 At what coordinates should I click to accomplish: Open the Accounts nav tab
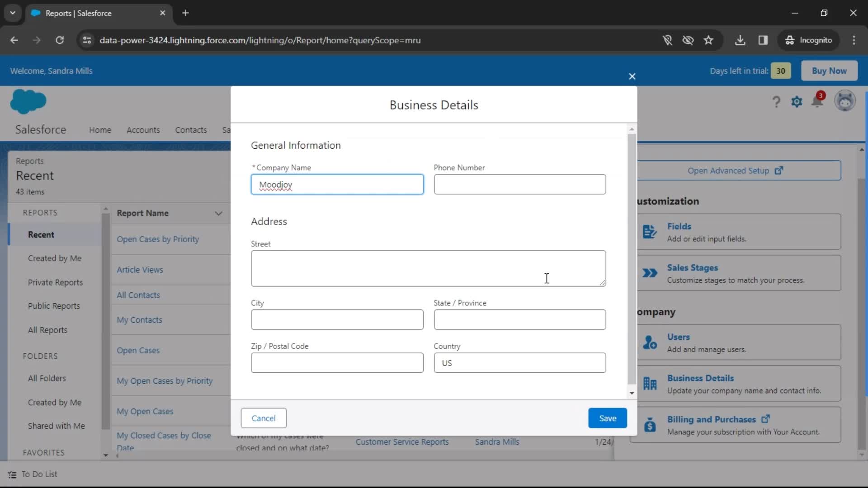point(143,130)
